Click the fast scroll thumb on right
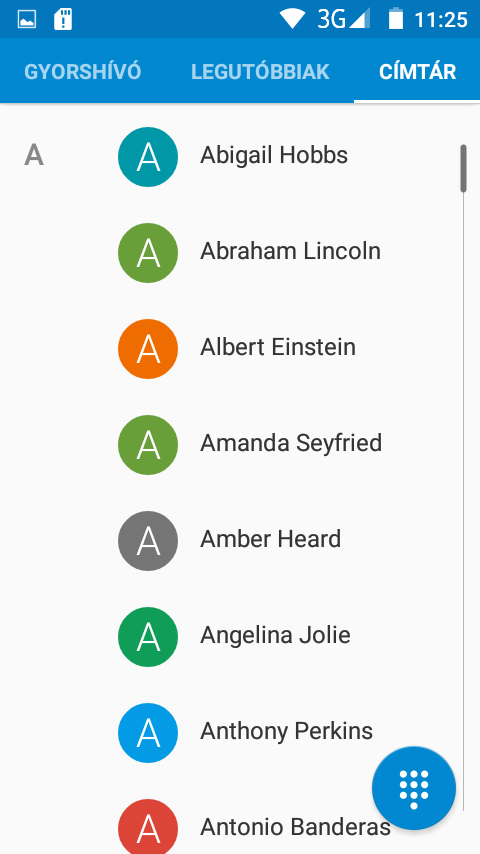The width and height of the screenshot is (480, 854). (x=463, y=168)
